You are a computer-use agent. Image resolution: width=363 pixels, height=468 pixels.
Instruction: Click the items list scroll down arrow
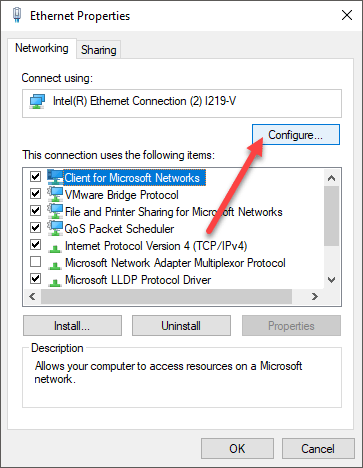331,280
